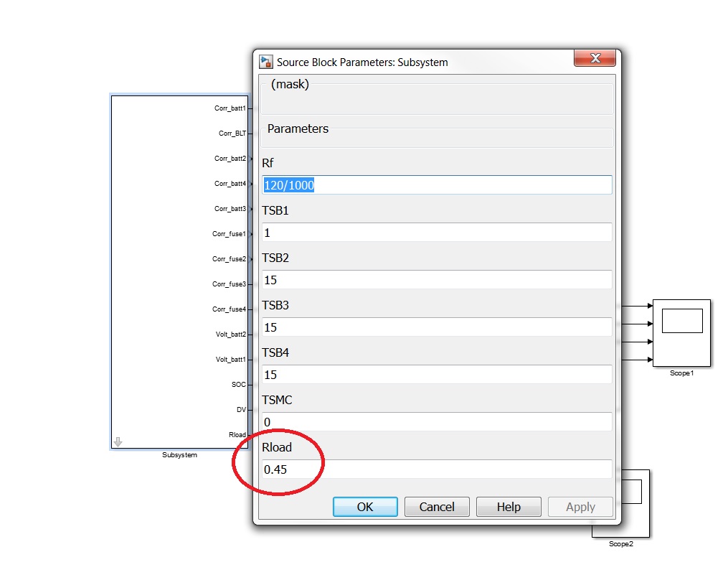Focus the TSB1 value field

(436, 233)
